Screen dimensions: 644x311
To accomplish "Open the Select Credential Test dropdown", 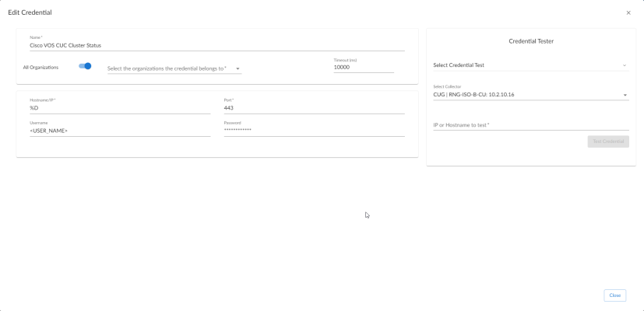I will point(531,65).
